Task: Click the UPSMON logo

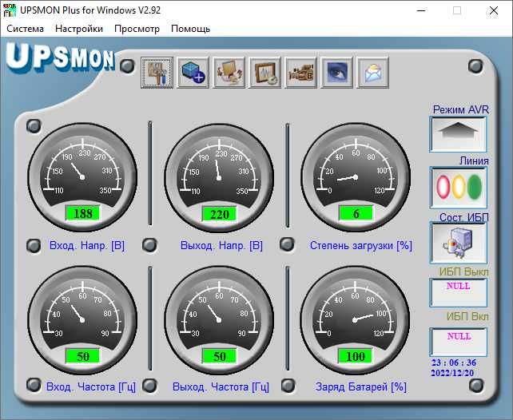Action: pos(61,57)
